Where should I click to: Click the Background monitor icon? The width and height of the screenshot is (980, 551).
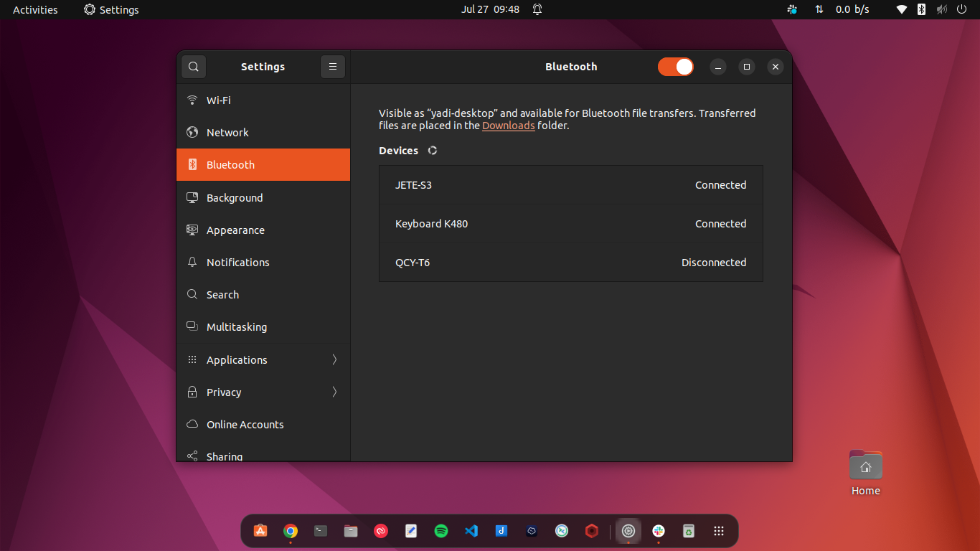[192, 197]
